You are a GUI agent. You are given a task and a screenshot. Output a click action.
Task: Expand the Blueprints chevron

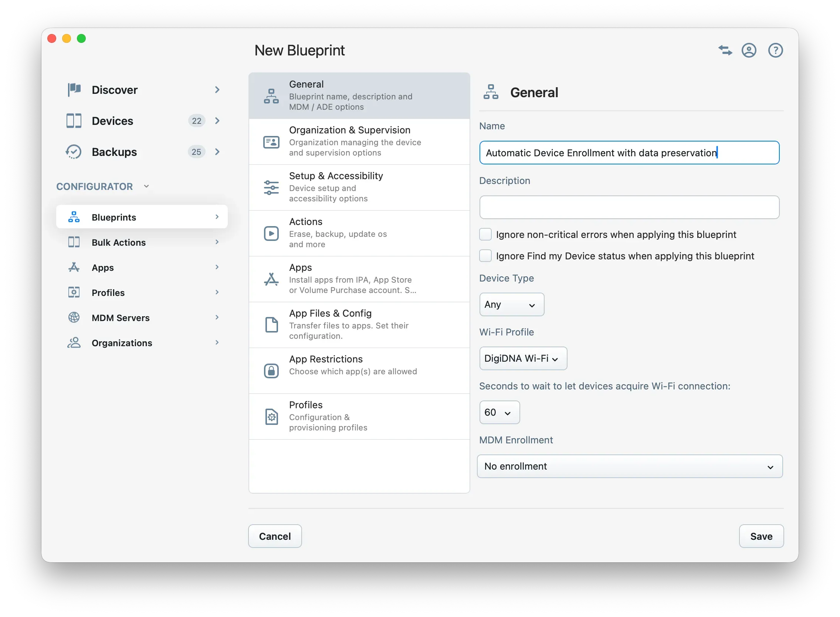[217, 217]
